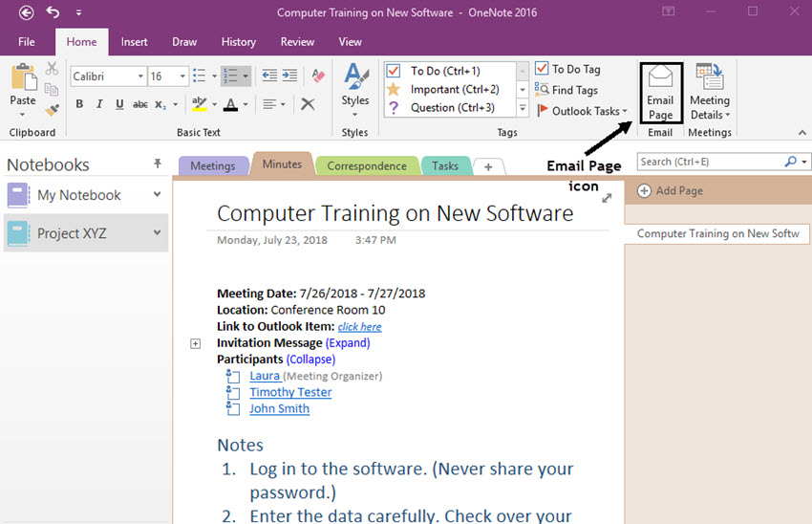
Task: Switch to History ribbon tab
Action: click(x=238, y=42)
